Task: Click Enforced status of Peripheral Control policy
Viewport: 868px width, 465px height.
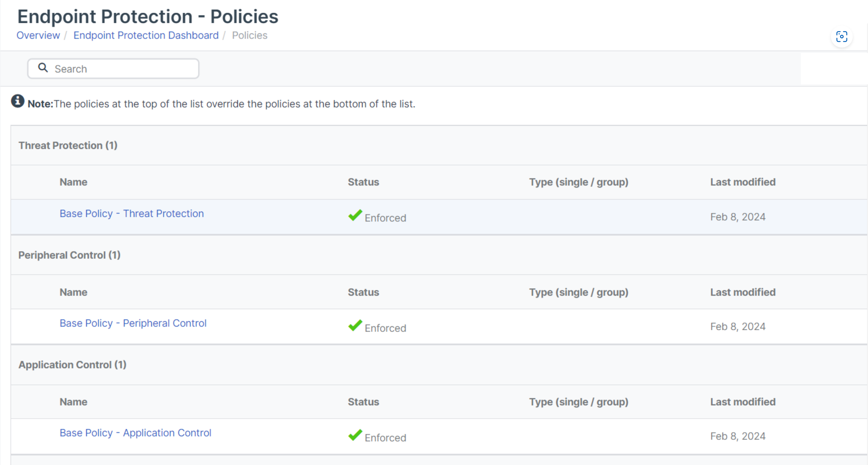Action: pyautogui.click(x=385, y=328)
